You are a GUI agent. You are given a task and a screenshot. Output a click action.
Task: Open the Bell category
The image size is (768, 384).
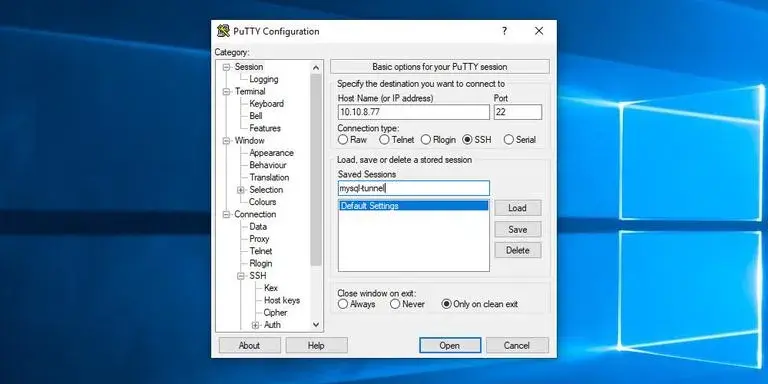point(256,116)
